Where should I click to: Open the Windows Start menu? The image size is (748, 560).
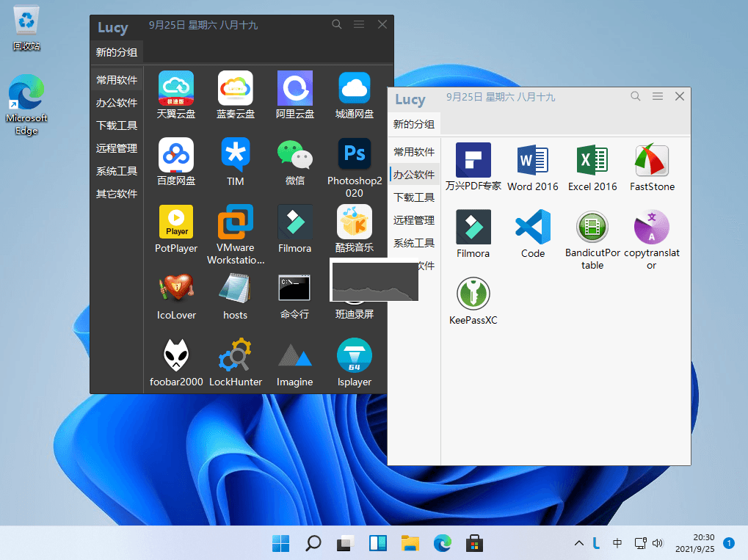280,543
